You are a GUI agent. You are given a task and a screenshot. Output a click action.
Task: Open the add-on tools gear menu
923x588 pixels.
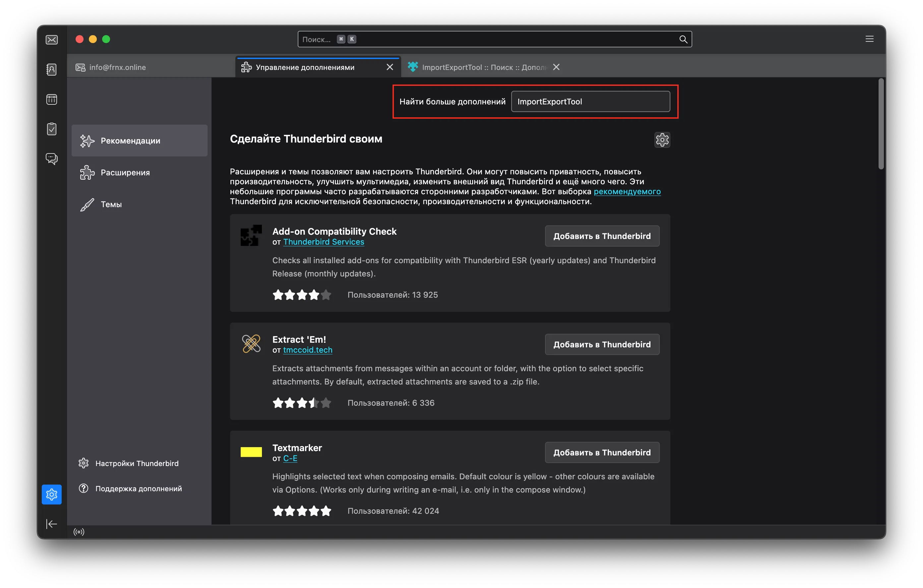(x=662, y=140)
